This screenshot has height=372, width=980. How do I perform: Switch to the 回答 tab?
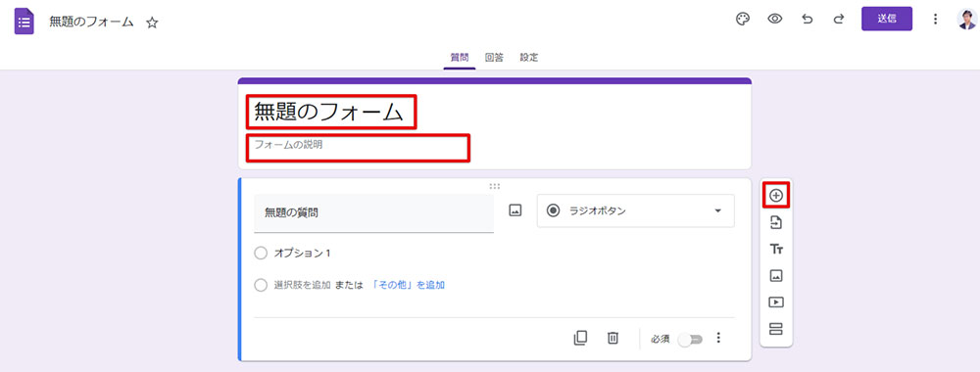click(494, 58)
